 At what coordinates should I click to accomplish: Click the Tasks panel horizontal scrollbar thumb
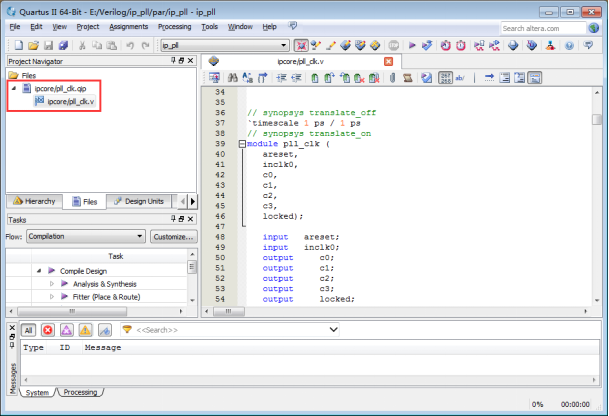pyautogui.click(x=72, y=311)
